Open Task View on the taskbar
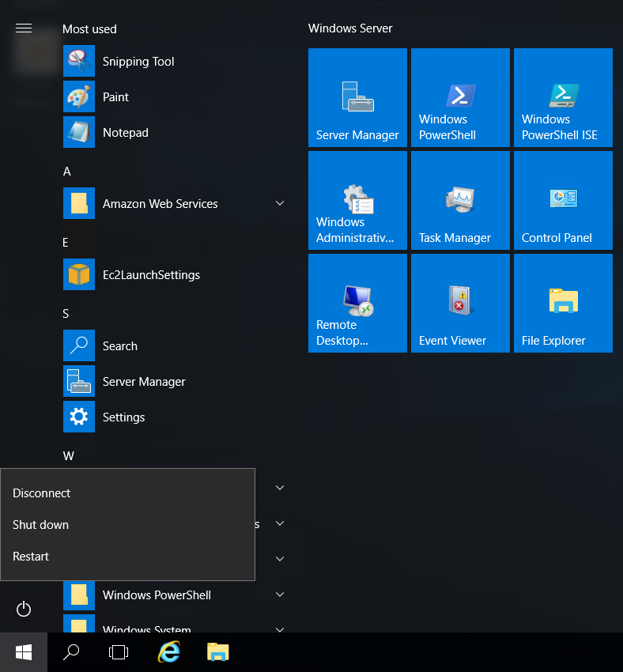This screenshot has width=623, height=672. (x=119, y=652)
